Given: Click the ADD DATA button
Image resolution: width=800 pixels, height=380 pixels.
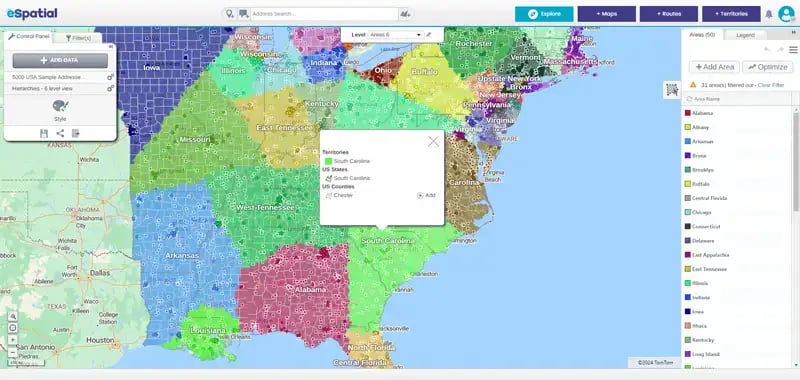Looking at the screenshot, I should (x=60, y=60).
